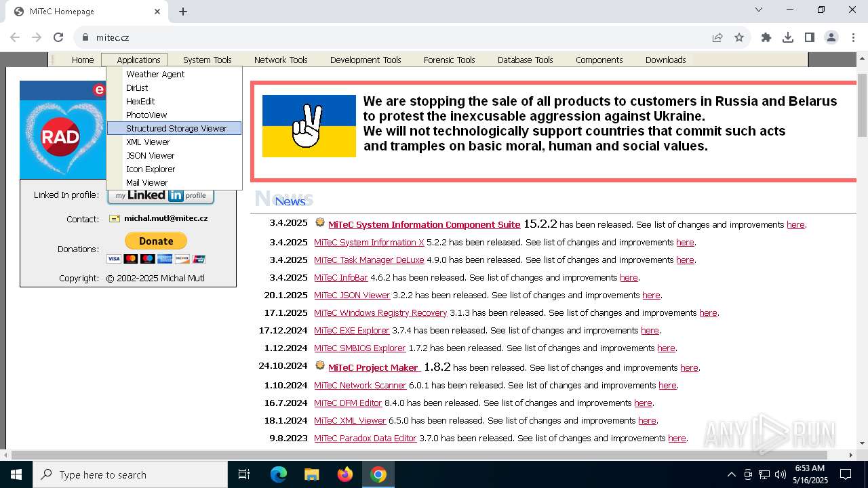Viewport: 868px width, 488px height.
Task: Open MiTeC System Information Component Suite link
Action: (x=425, y=225)
